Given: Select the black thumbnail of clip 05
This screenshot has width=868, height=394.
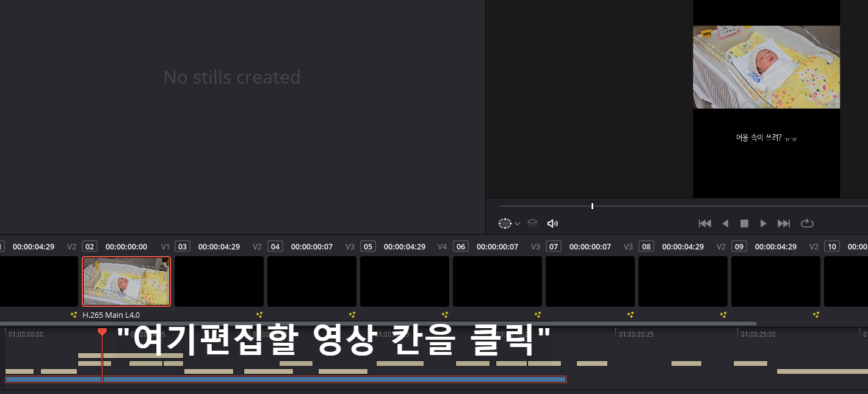Looking at the screenshot, I should coord(405,281).
